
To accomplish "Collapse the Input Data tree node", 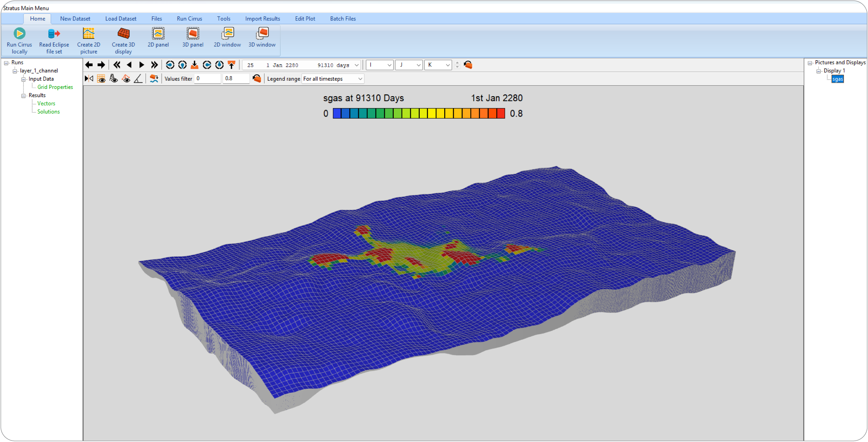I will click(24, 79).
